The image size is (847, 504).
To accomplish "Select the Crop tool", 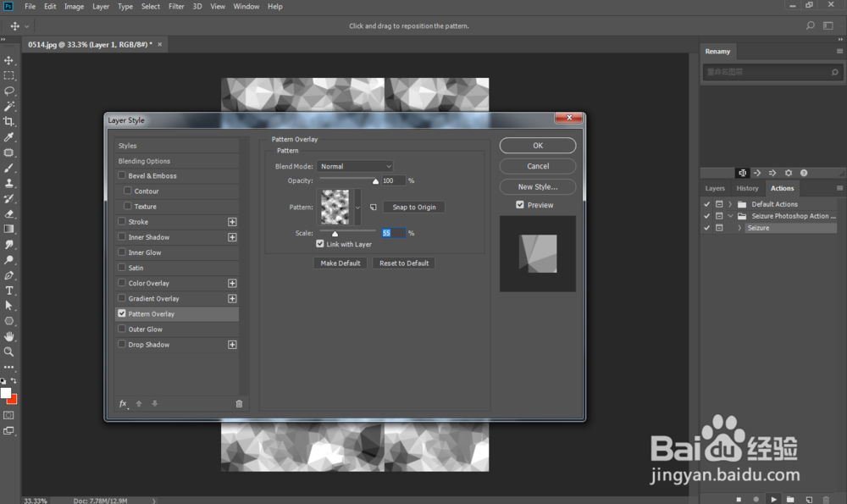I will 8,121.
